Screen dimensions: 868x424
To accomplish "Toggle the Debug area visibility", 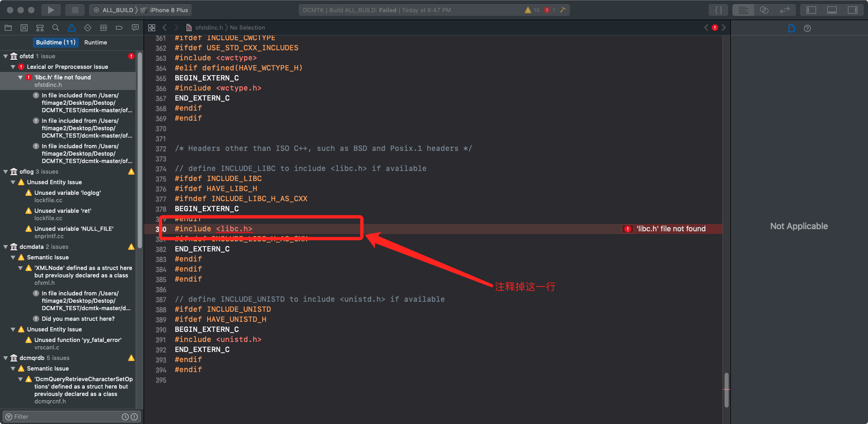I will (x=832, y=10).
